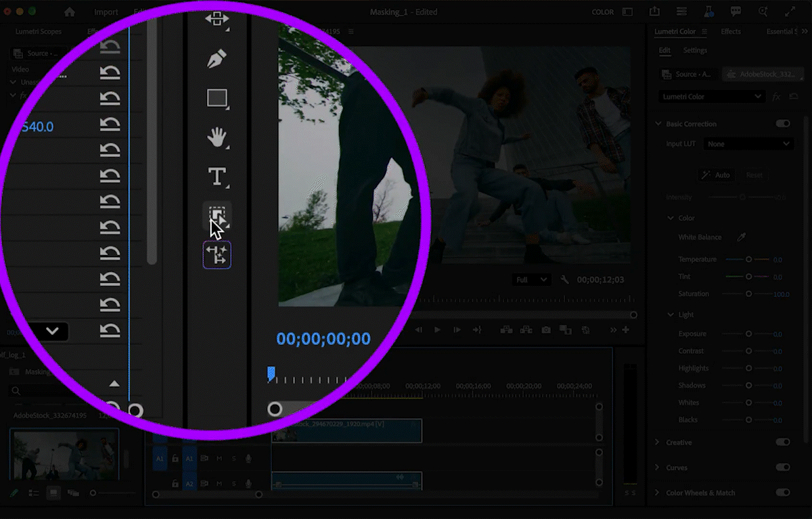This screenshot has width=812, height=519.
Task: Select the Type tool in the magnified toolbar
Action: click(217, 177)
